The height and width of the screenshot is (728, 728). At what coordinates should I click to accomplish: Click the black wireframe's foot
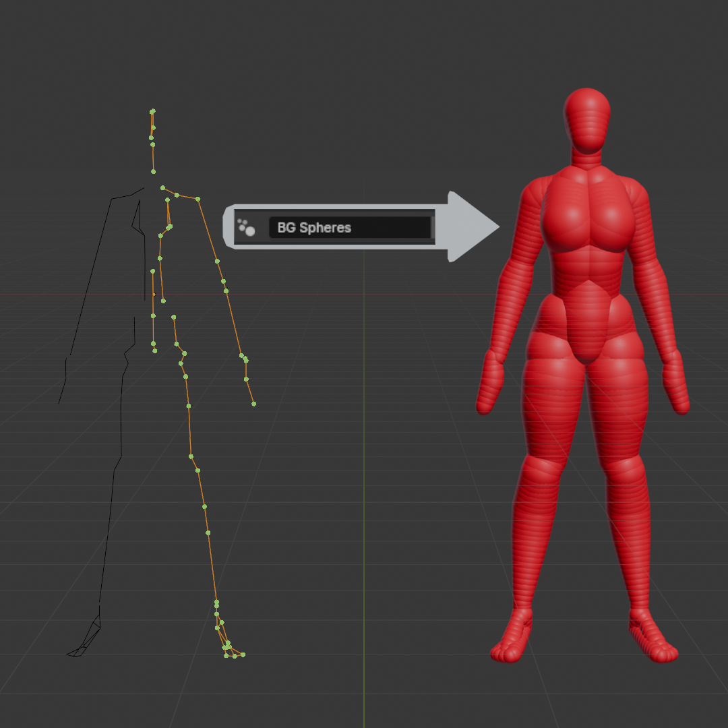click(x=84, y=637)
